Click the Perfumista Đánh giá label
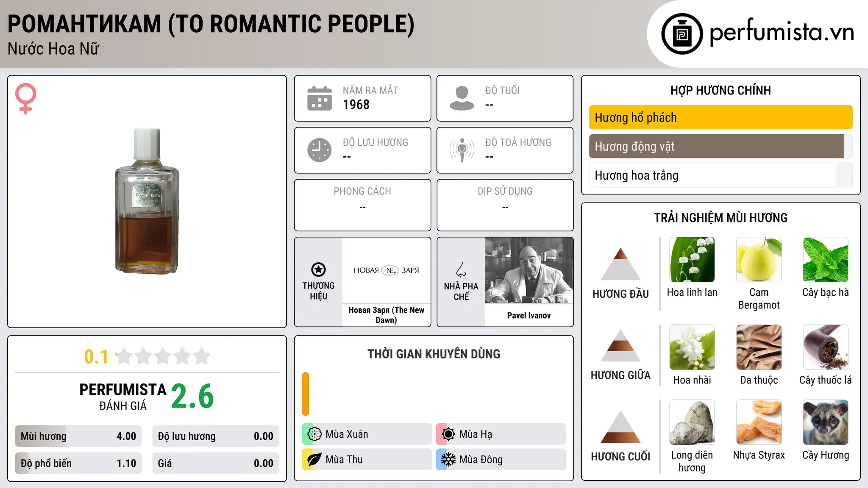868x488 pixels. coord(123,397)
